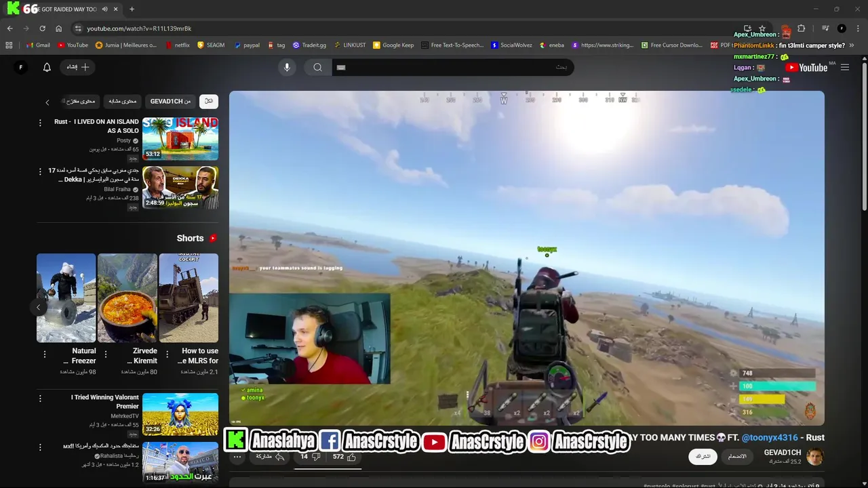Screen dimensions: 868x488
Task: Open options menu for Rahalista video
Action: coord(40,447)
